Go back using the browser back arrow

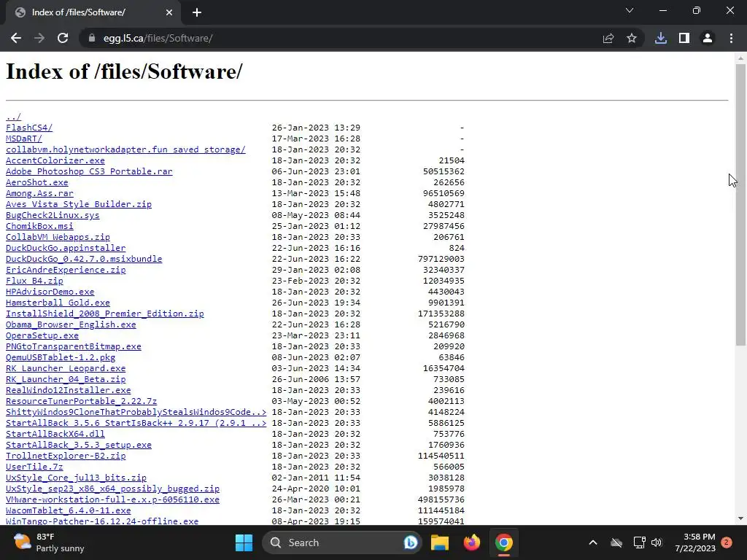(16, 38)
